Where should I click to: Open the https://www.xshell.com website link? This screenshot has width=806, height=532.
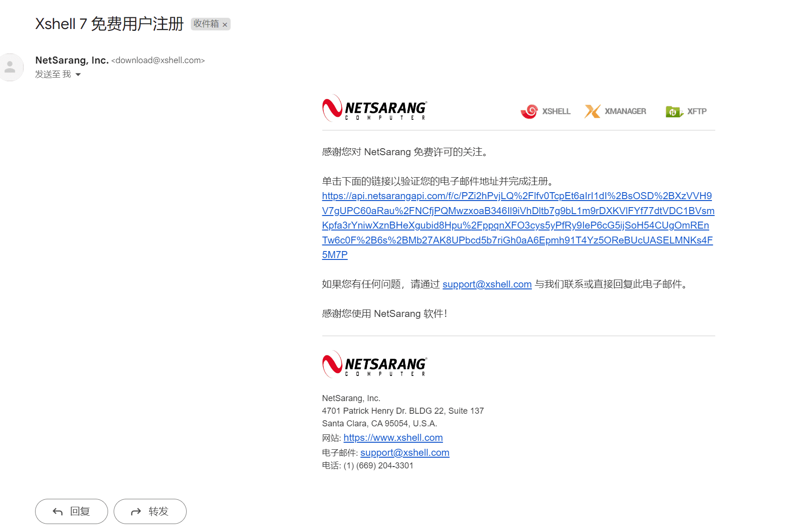(393, 438)
